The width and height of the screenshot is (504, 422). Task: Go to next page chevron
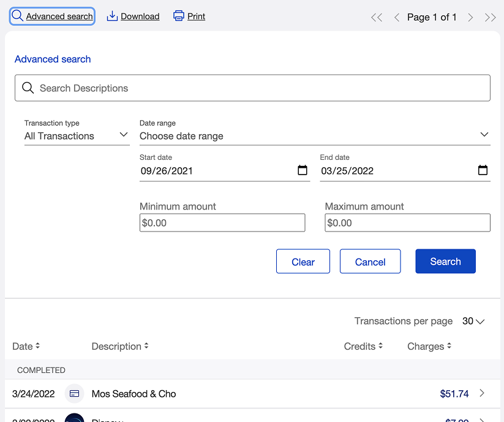tap(470, 17)
